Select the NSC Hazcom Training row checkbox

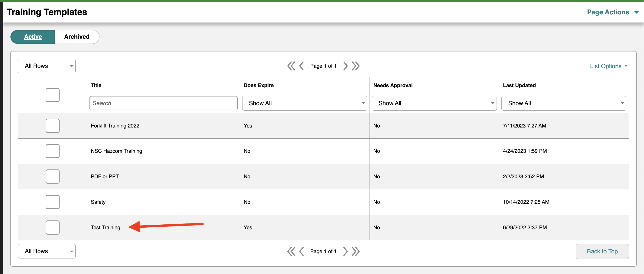52,151
